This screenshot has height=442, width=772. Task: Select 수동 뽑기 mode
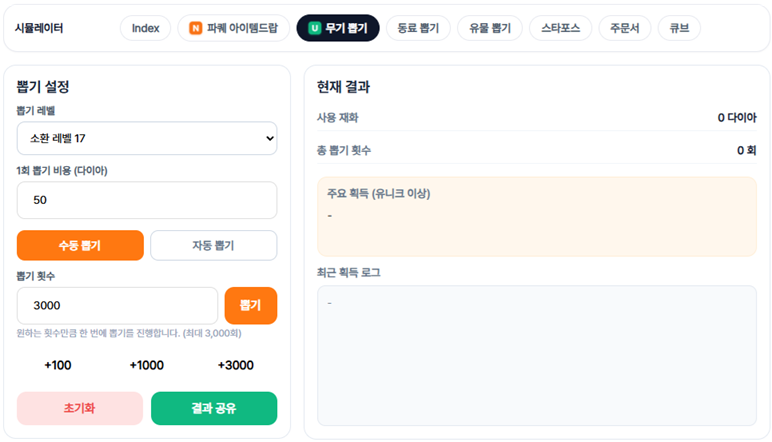[80, 245]
